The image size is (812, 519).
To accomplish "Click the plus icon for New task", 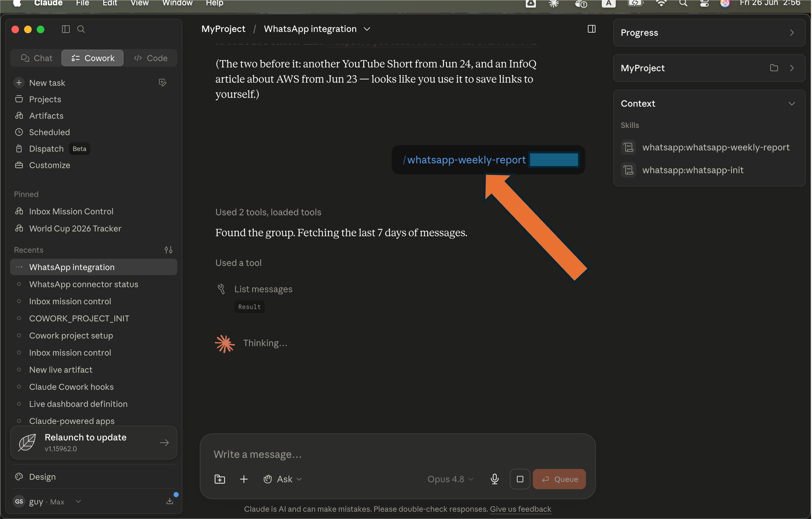I will pyautogui.click(x=19, y=83).
